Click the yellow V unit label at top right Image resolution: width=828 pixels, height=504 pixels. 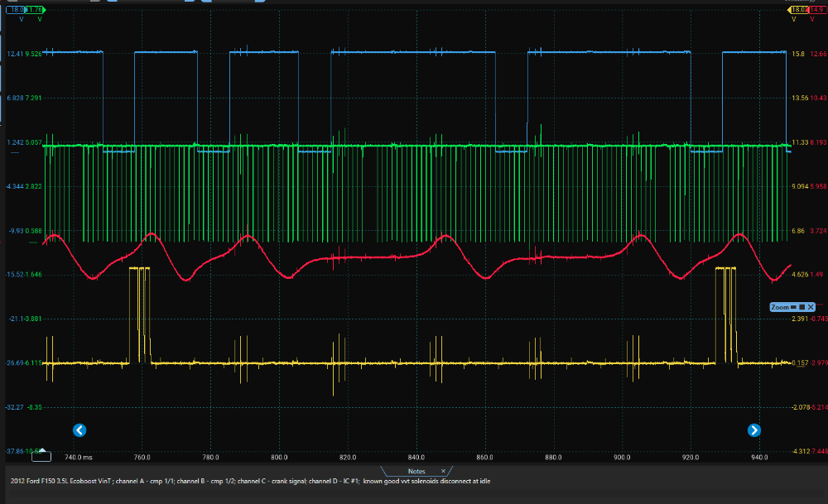tap(794, 19)
